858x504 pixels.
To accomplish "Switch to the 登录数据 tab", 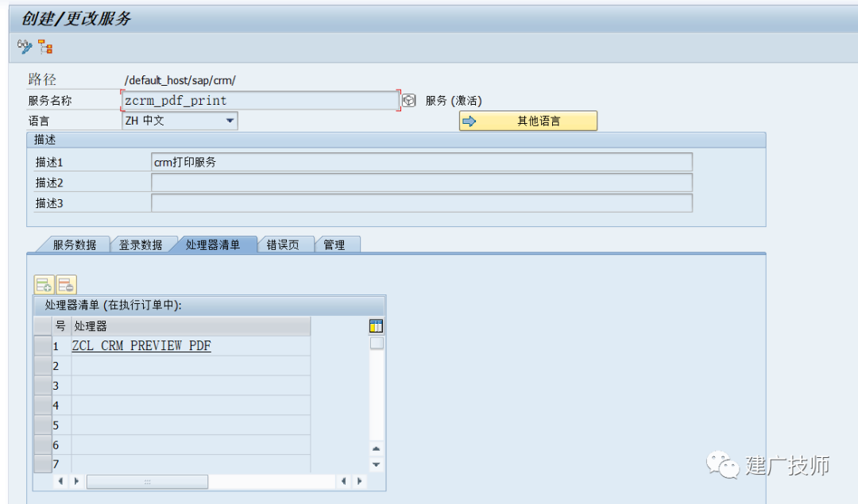I will point(141,245).
